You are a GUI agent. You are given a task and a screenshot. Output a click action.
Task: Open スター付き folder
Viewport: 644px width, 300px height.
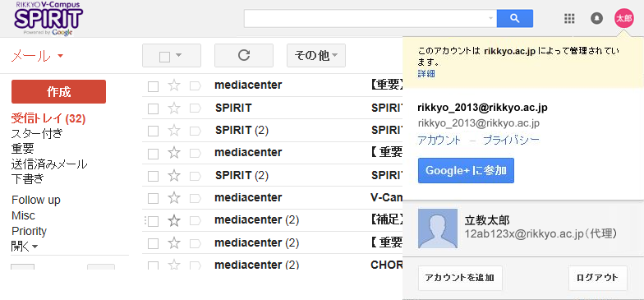pyautogui.click(x=37, y=133)
